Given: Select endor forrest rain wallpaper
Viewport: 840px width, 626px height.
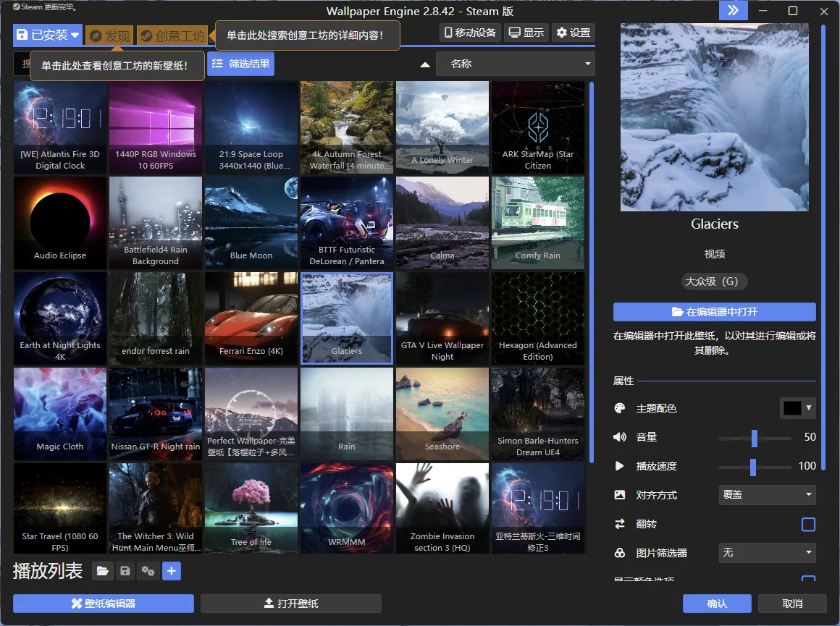Looking at the screenshot, I should [156, 318].
